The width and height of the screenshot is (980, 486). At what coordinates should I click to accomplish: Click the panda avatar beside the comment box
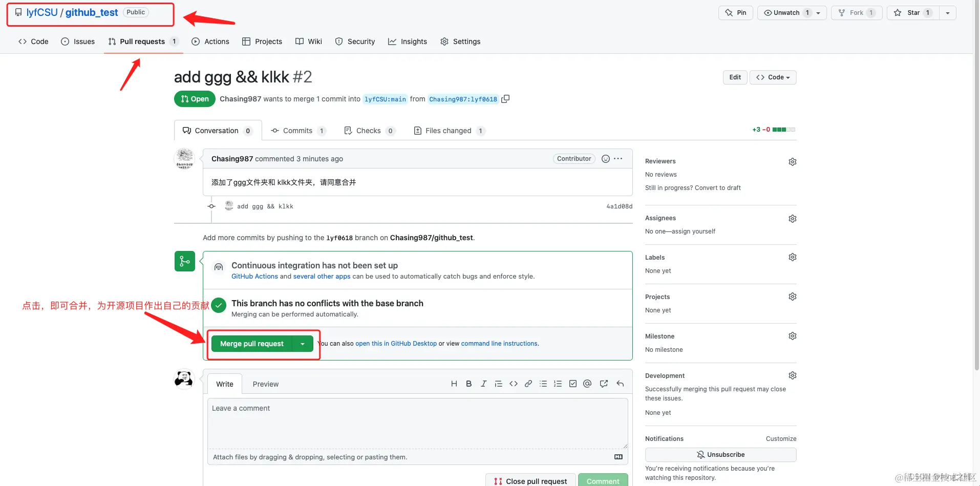point(184,379)
